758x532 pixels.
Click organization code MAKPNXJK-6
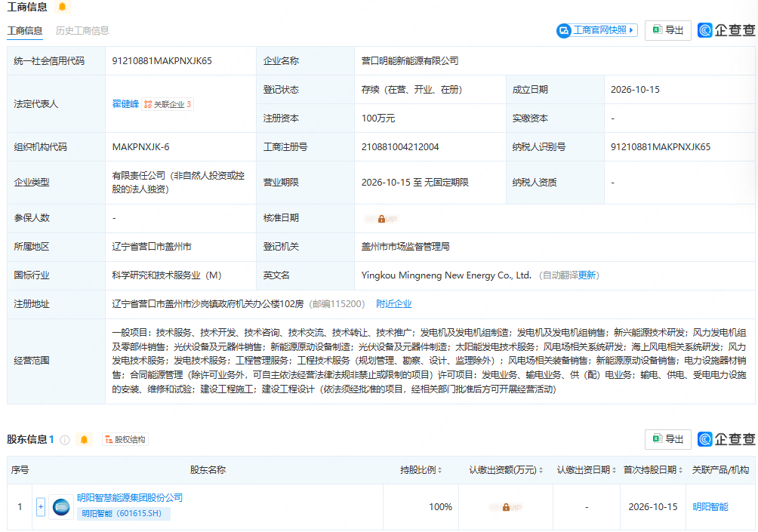click(x=140, y=147)
